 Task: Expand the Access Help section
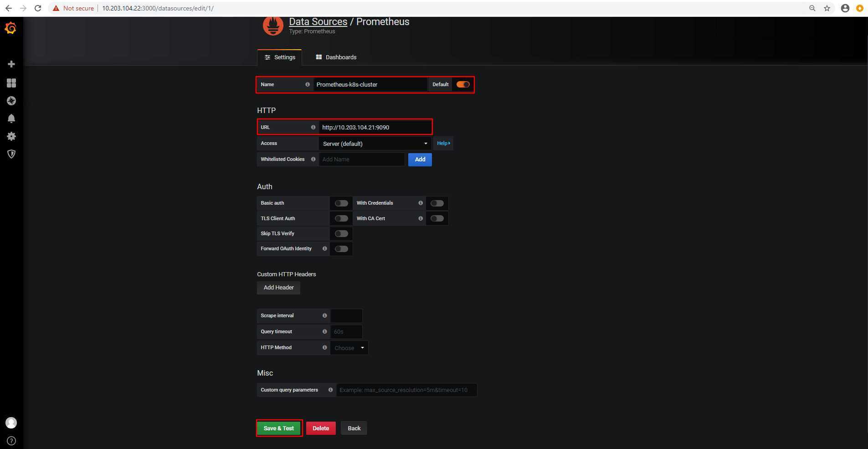coord(443,143)
